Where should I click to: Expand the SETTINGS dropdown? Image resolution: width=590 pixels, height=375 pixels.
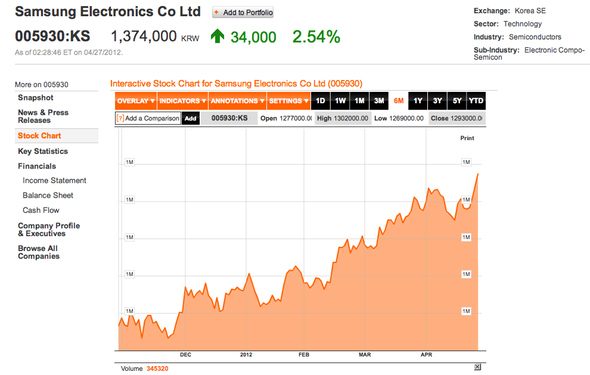click(x=289, y=101)
